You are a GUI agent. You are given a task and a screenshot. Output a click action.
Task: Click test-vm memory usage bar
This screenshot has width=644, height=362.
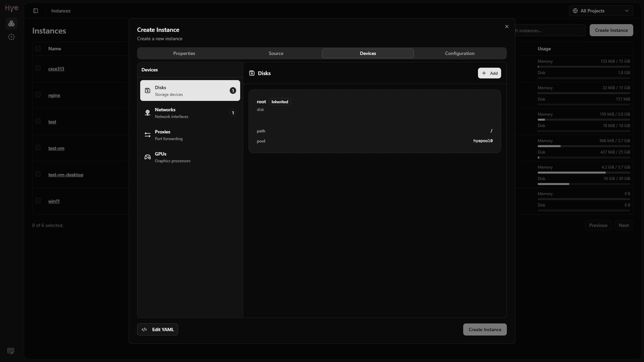coord(584,146)
